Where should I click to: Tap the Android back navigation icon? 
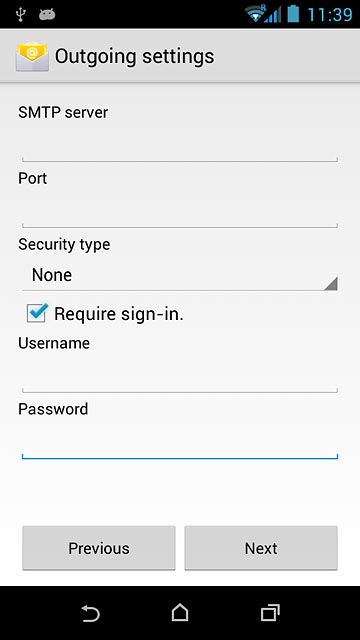[x=90, y=613]
